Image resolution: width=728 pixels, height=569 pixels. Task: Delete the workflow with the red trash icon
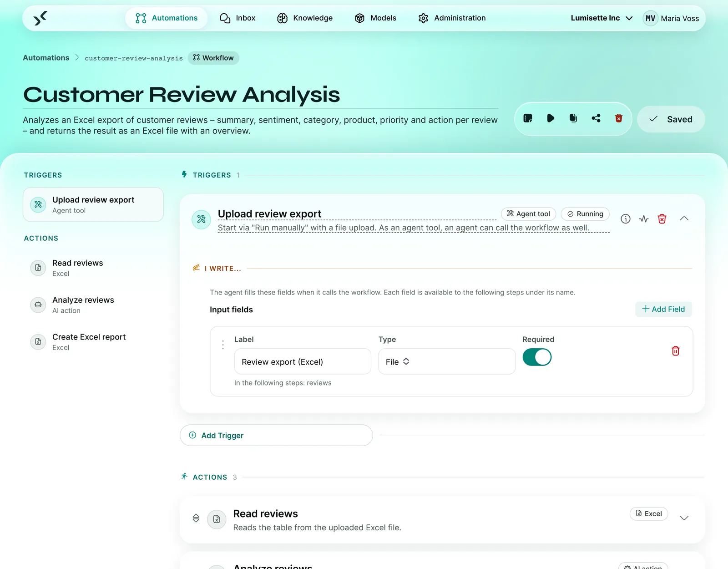[619, 118]
